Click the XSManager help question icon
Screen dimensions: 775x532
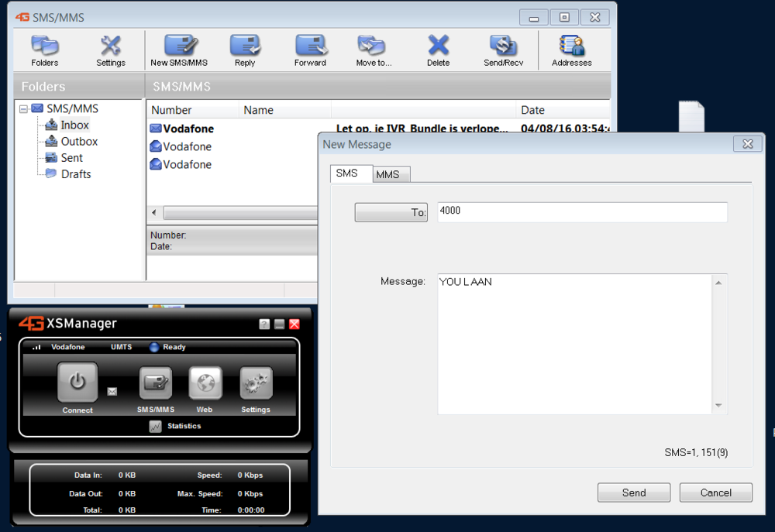(x=264, y=324)
